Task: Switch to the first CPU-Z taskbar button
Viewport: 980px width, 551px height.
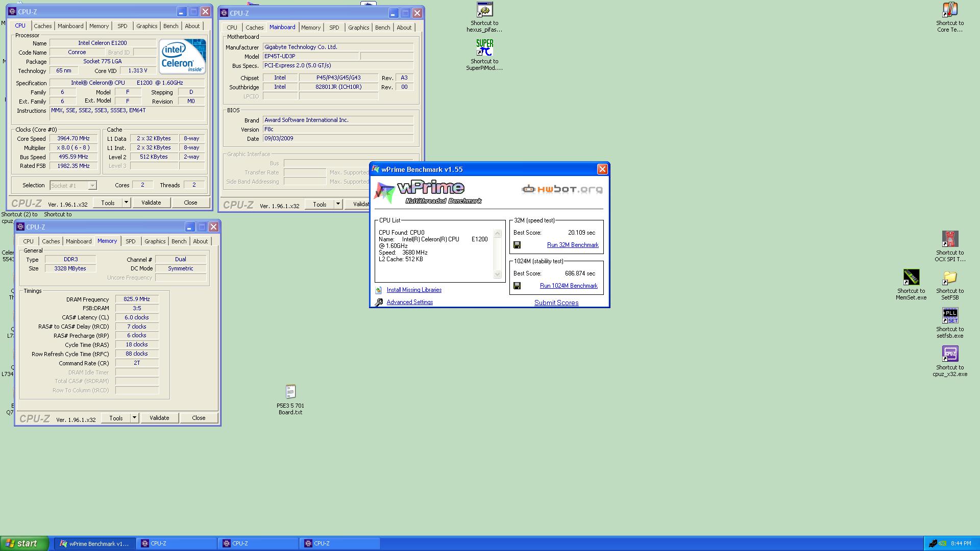Action: pyautogui.click(x=177, y=544)
